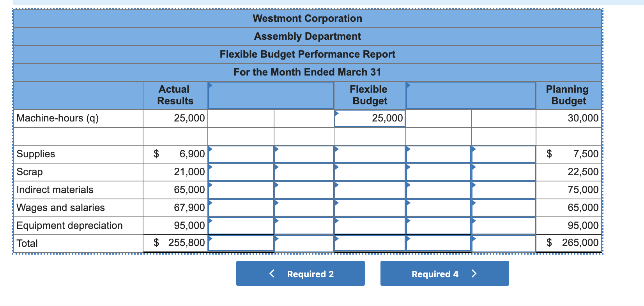Select the Wages and salaries Flexible Budget amount field
644x306 pixels.
370,208
